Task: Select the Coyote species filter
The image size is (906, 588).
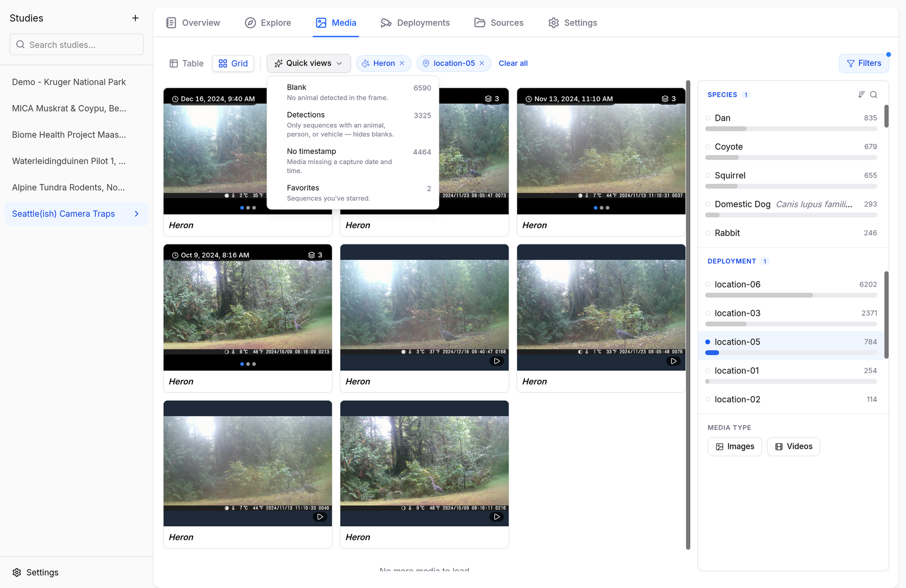Action: 791,151
